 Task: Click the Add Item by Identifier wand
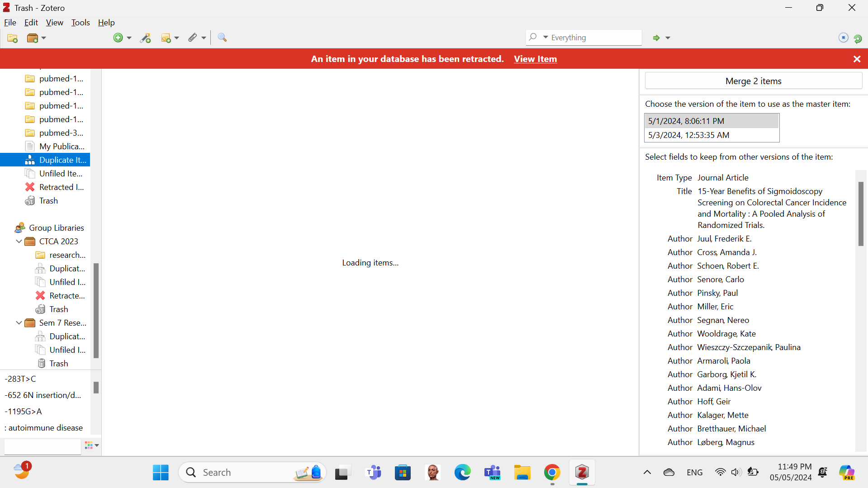(145, 38)
